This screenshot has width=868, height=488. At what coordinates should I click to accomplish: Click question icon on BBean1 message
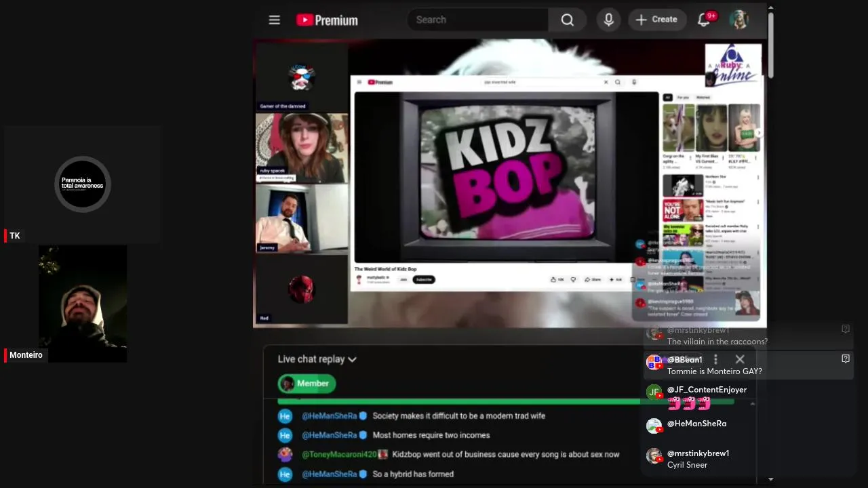[846, 359]
